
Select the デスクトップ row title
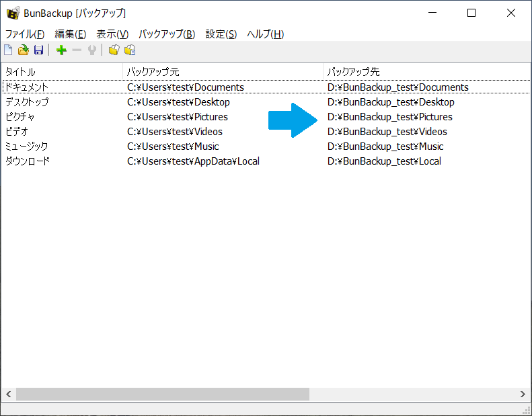[x=27, y=102]
